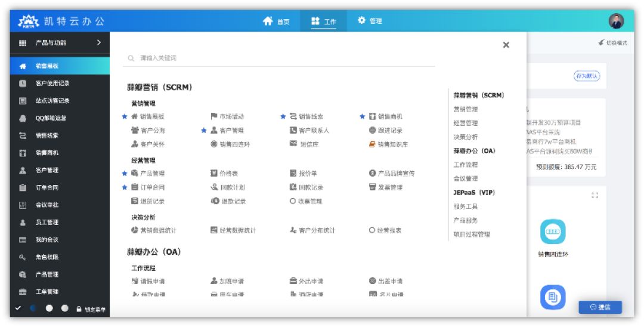Jump to 项目过程管理 anchor link

coord(472,235)
